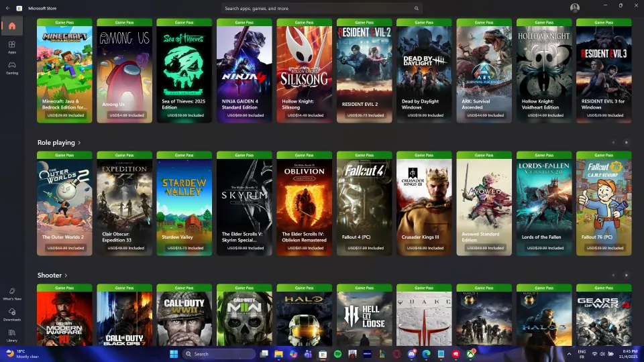644x362 pixels.
Task: Open the Xbox app from taskbar
Action: [471, 354]
